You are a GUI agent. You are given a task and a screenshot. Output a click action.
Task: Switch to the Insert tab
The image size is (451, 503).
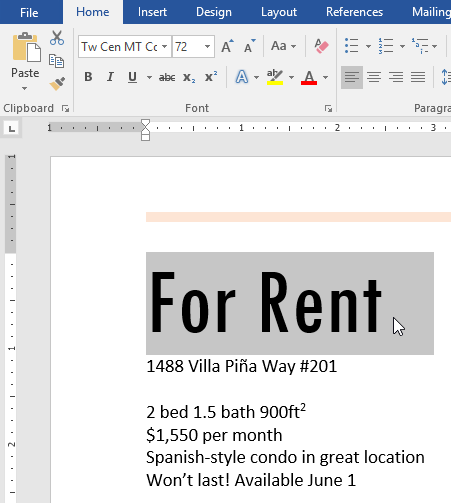[152, 12]
